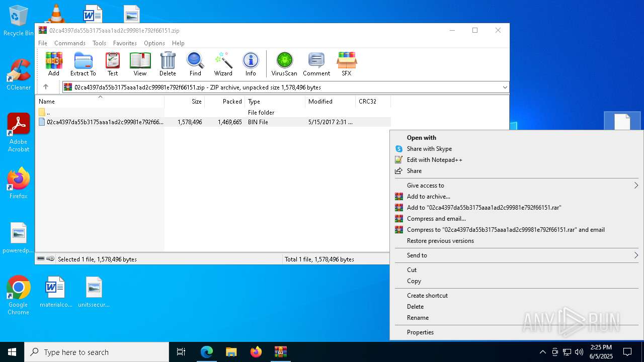644x362 pixels.
Task: Show archive Info
Action: pos(251,64)
